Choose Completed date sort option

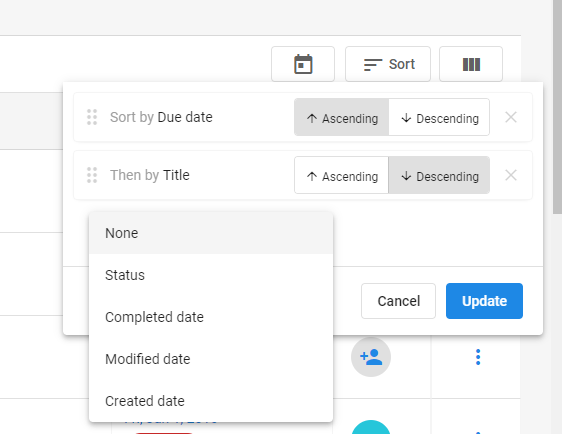pyautogui.click(x=211, y=317)
